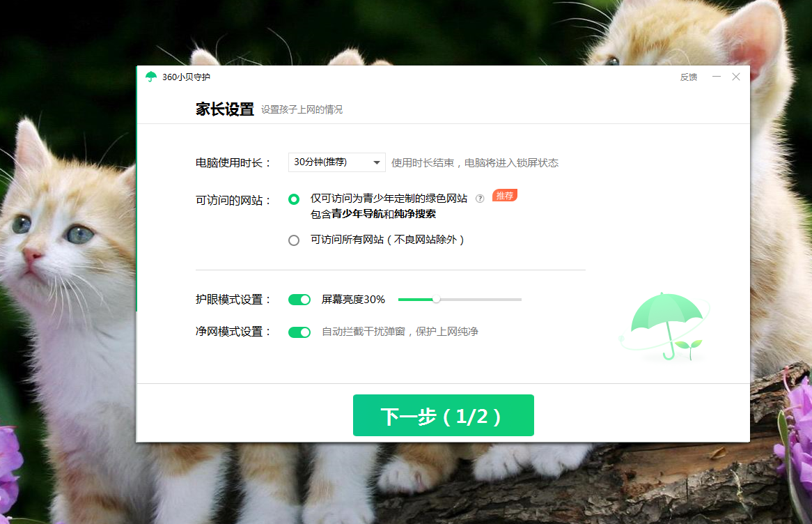This screenshot has width=812, height=524.
Task: Click the 家长设置 heading
Action: (225, 109)
